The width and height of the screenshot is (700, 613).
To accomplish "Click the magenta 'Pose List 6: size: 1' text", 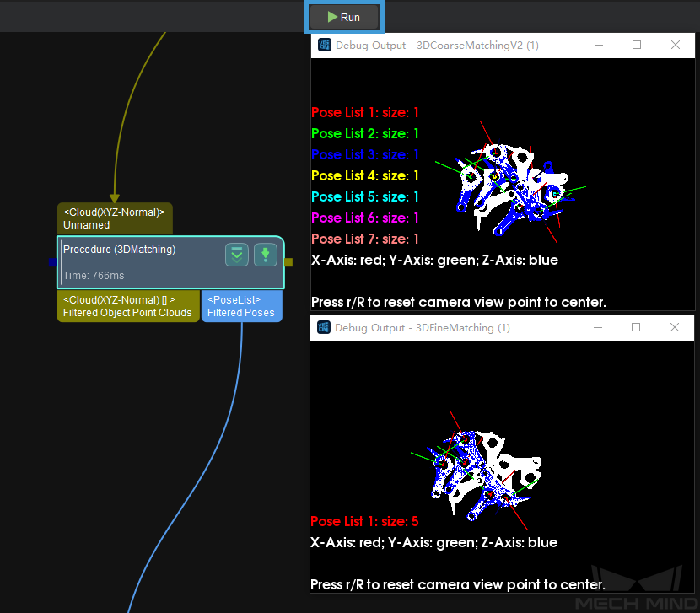I will point(365,218).
